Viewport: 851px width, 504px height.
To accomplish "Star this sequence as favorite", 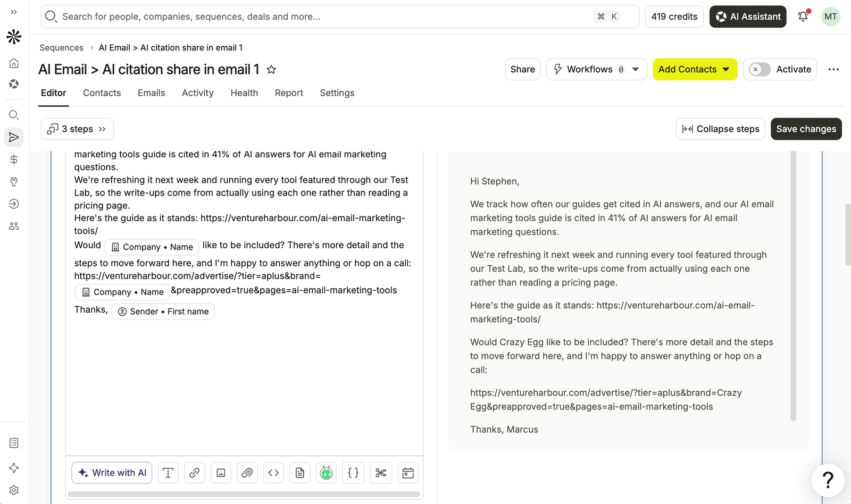I will (x=271, y=70).
